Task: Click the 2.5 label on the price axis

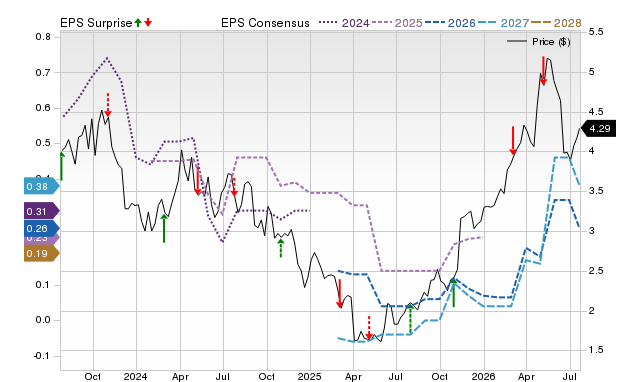Action: click(596, 271)
